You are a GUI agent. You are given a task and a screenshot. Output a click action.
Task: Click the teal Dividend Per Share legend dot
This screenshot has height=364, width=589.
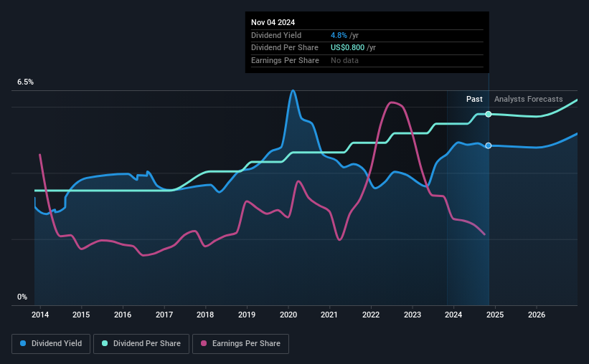coord(105,343)
